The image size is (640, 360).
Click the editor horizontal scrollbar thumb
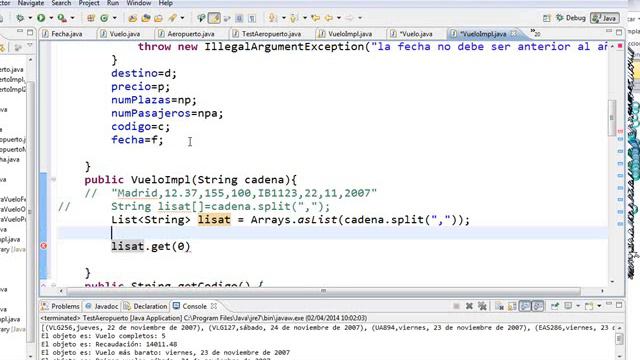[323, 291]
